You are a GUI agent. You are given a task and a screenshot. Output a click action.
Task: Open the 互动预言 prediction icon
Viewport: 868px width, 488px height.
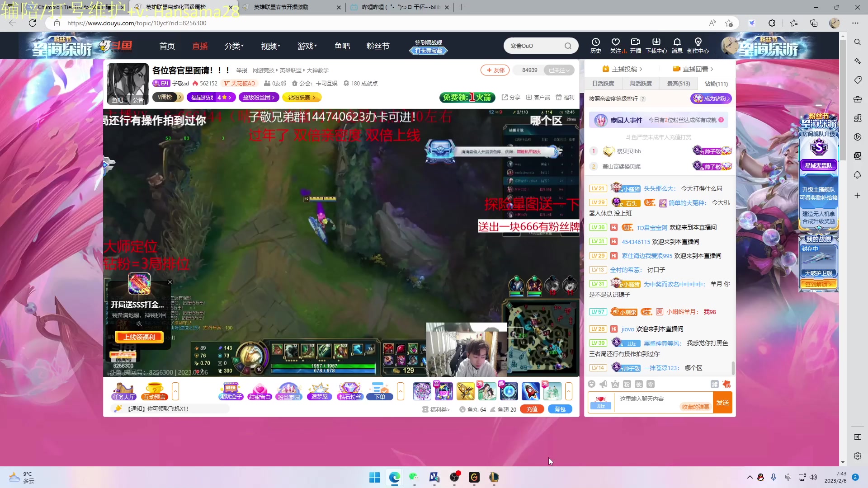(155, 391)
